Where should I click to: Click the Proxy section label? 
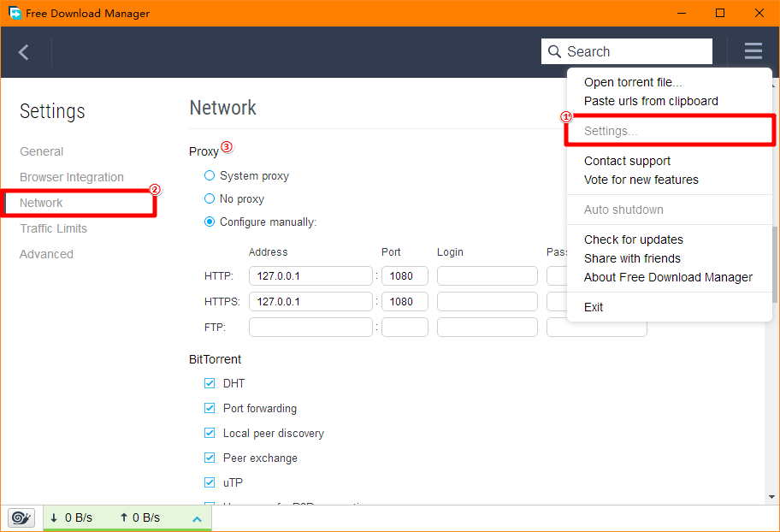(204, 151)
